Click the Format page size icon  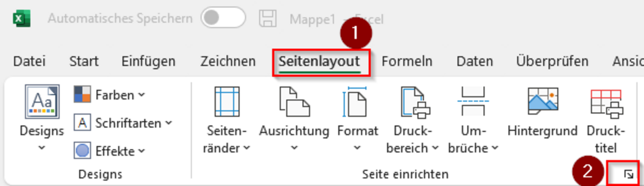click(356, 102)
